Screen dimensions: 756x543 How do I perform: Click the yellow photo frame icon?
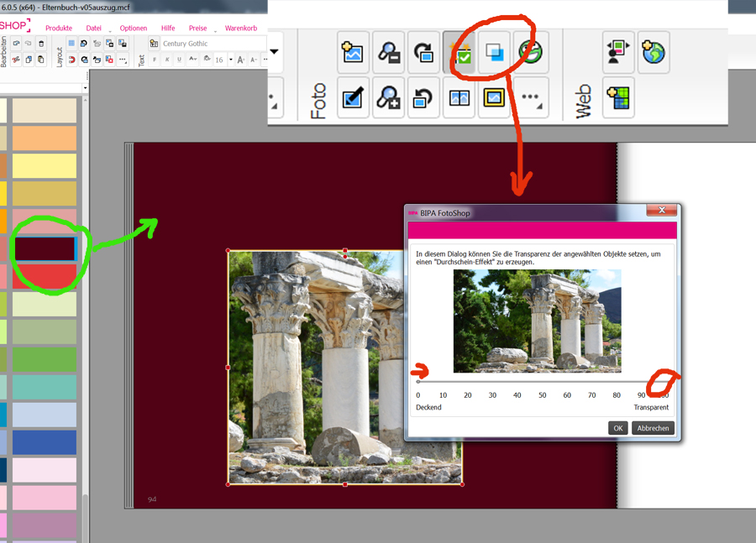click(x=494, y=98)
